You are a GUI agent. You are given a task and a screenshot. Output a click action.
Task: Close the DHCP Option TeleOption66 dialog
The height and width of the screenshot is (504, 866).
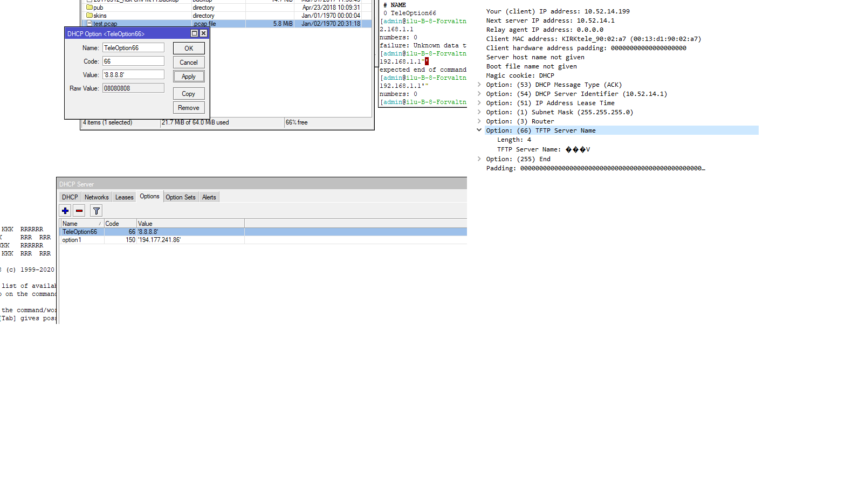coord(203,33)
